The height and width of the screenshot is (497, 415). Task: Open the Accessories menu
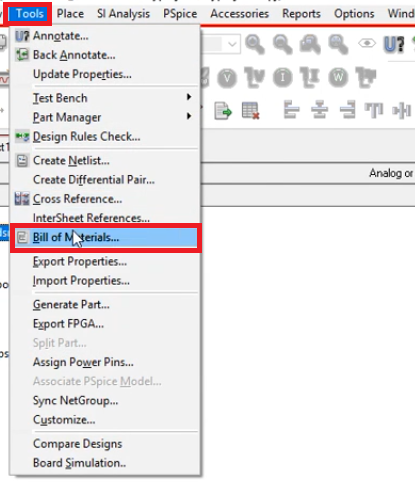(x=239, y=14)
